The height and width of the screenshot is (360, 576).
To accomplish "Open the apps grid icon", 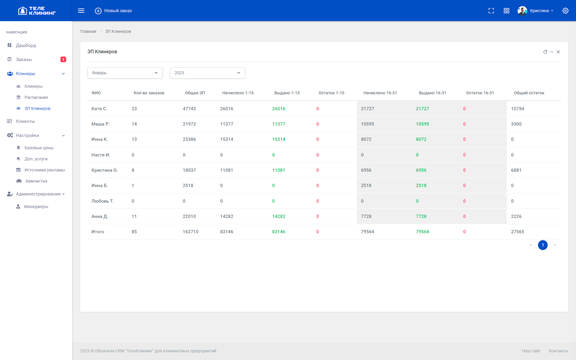I will [507, 11].
